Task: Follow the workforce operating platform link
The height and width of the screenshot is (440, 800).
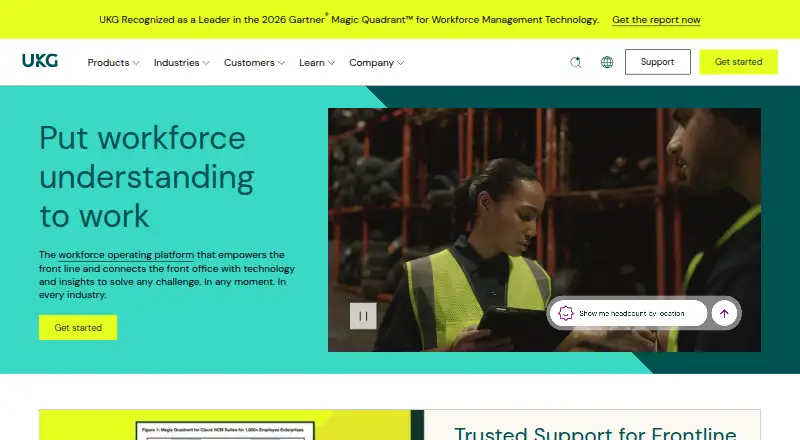Action: point(126,255)
